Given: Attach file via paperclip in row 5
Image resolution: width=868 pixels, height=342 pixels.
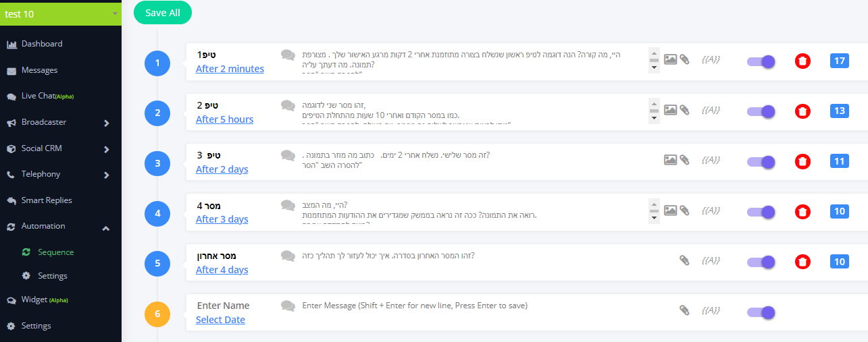Looking at the screenshot, I should [684, 260].
